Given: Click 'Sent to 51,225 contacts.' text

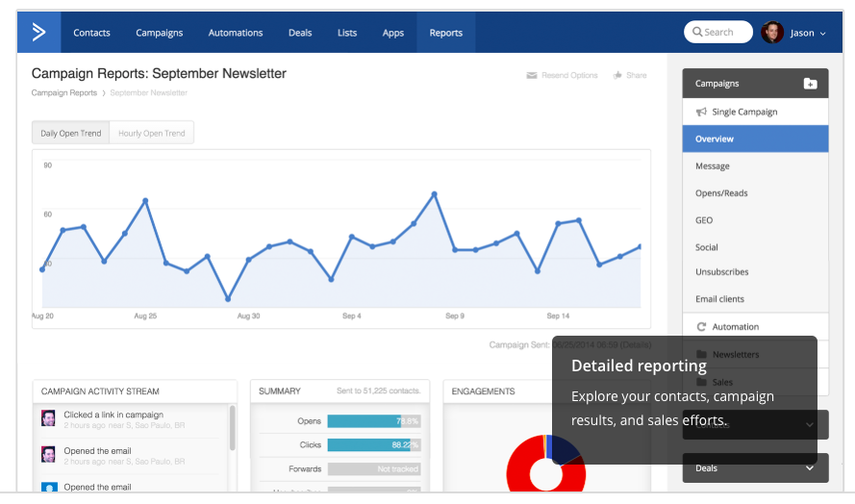Looking at the screenshot, I should click(x=378, y=391).
